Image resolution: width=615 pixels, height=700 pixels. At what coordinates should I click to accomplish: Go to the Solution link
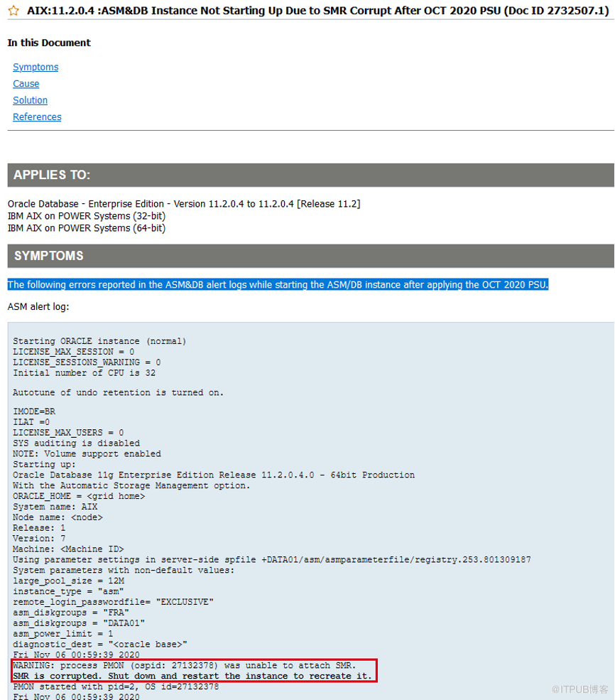30,100
